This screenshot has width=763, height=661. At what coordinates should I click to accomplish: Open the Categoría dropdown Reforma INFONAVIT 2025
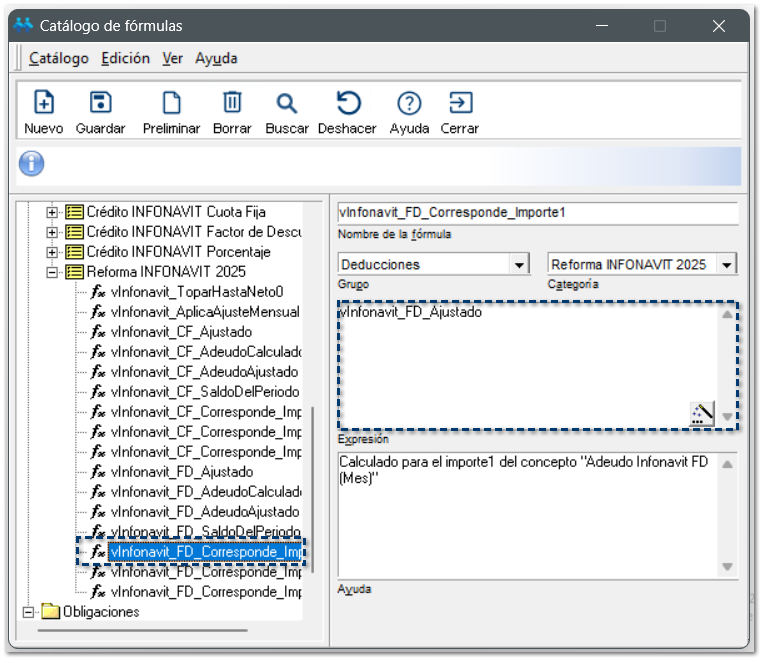(x=727, y=265)
